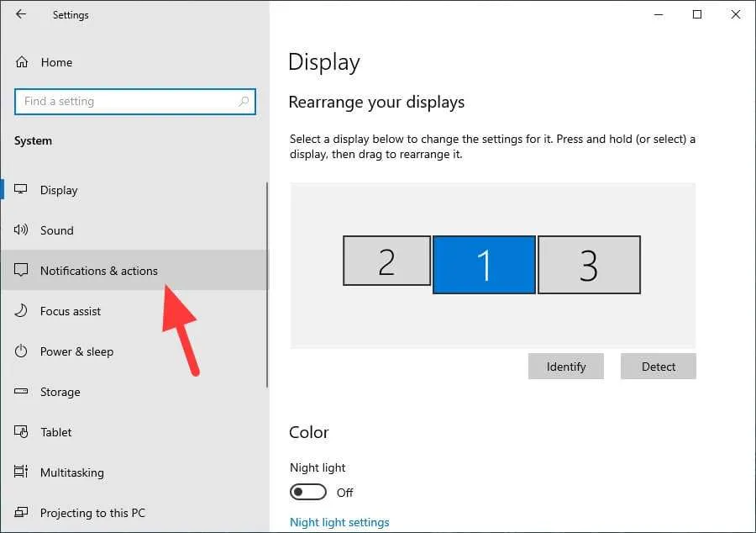
Task: Click the Power & sleep icon
Action: pyautogui.click(x=21, y=351)
